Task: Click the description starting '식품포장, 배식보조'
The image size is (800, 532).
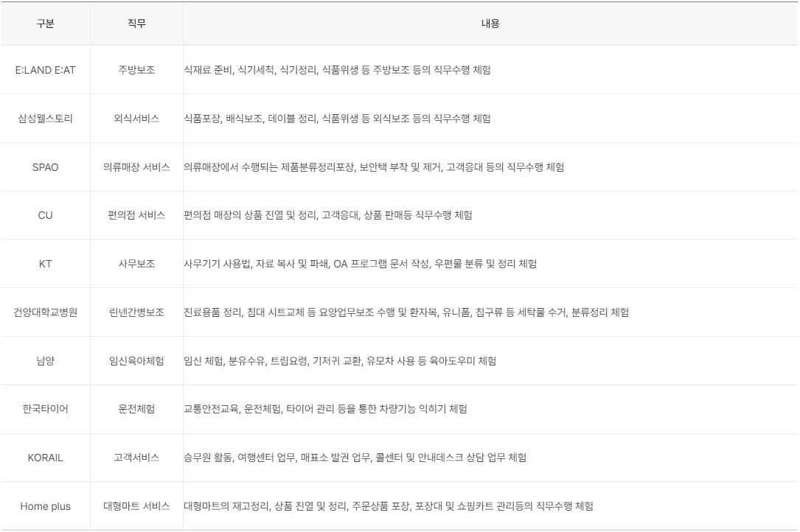Action: [337, 119]
